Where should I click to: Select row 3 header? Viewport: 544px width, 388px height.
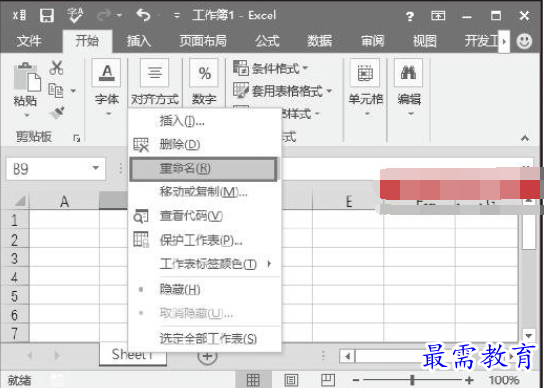pyautogui.click(x=15, y=258)
